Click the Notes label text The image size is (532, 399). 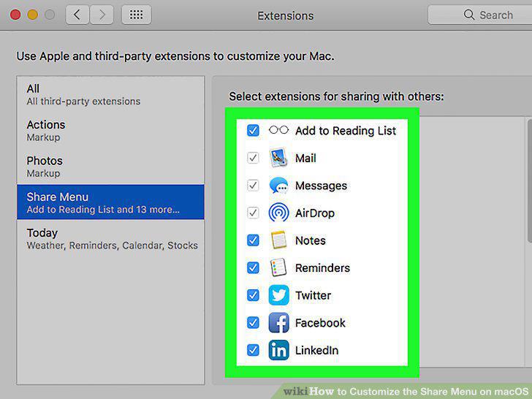tap(311, 240)
